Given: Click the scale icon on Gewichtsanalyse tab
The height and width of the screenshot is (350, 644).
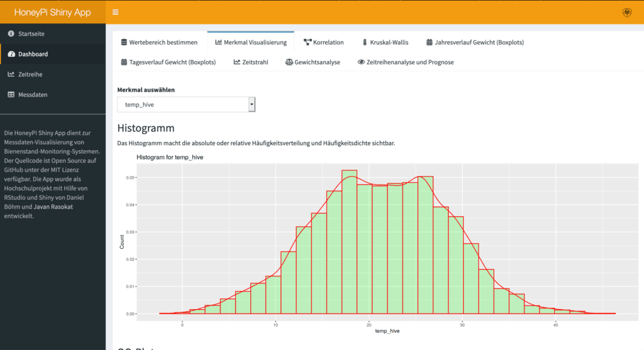Looking at the screenshot, I should [x=289, y=62].
